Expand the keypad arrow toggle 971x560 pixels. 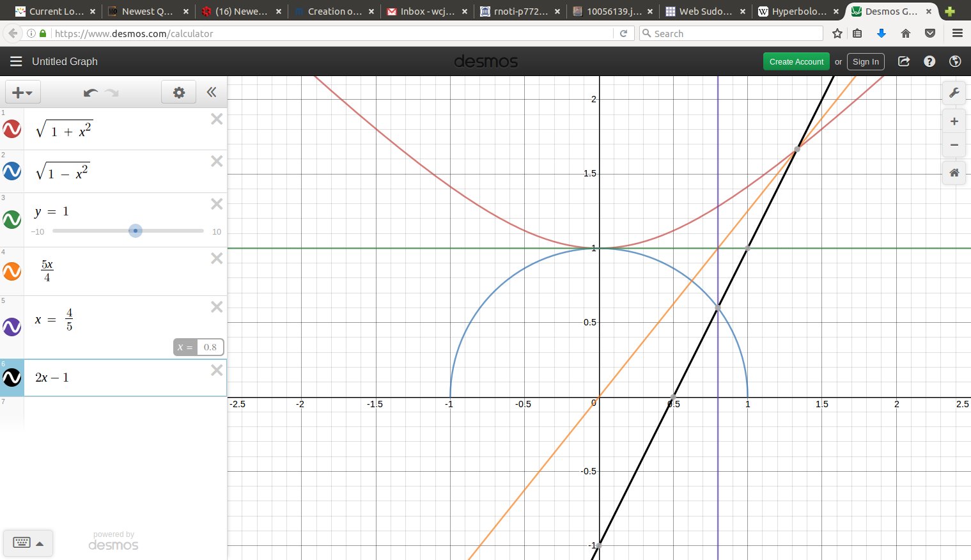point(40,543)
